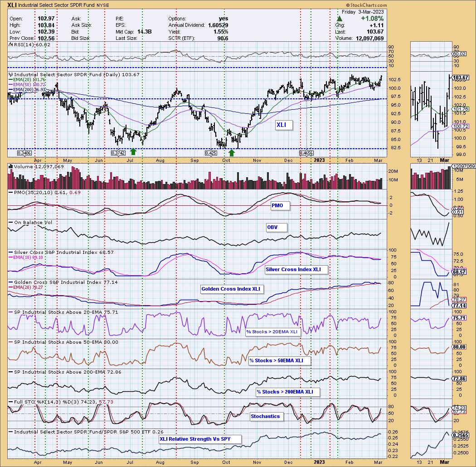Open the StockCharts.com copyright link
Screen dimensions: 476x467
click(x=366, y=5)
